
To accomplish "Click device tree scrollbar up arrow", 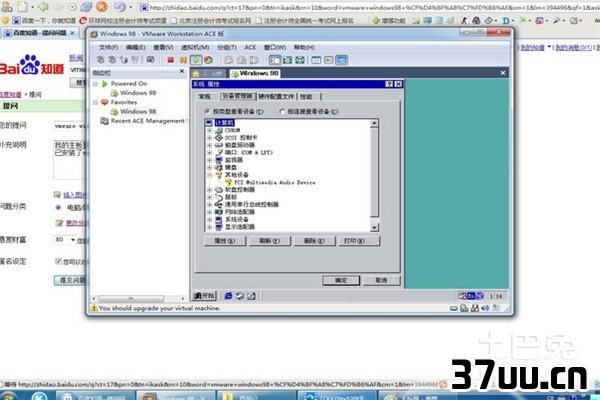I will pyautogui.click(x=374, y=123).
